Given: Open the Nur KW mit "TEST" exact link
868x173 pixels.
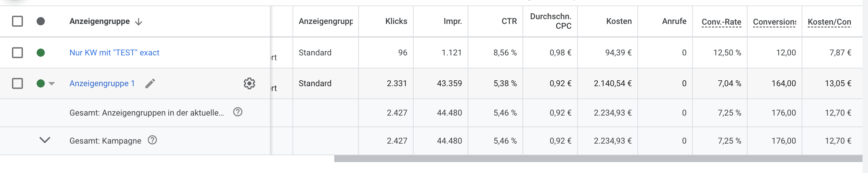Looking at the screenshot, I should 114,53.
